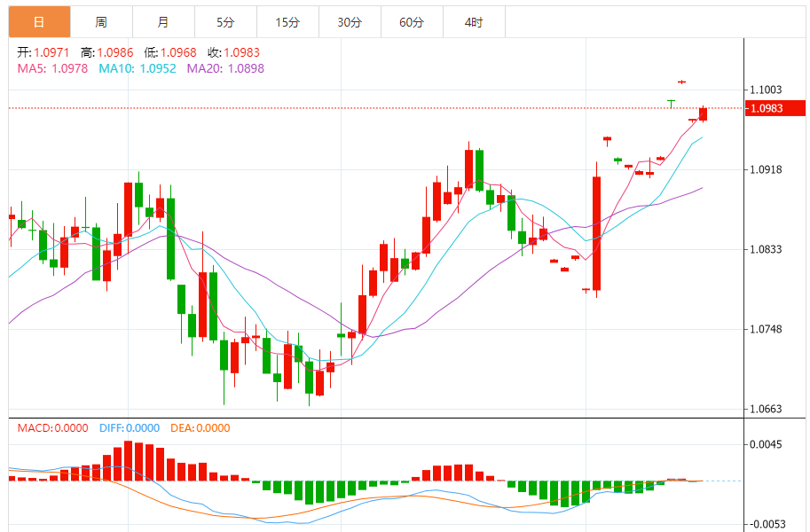The width and height of the screenshot is (810, 532).
Task: Click the red current price tag 1.0983
Action: 775,108
